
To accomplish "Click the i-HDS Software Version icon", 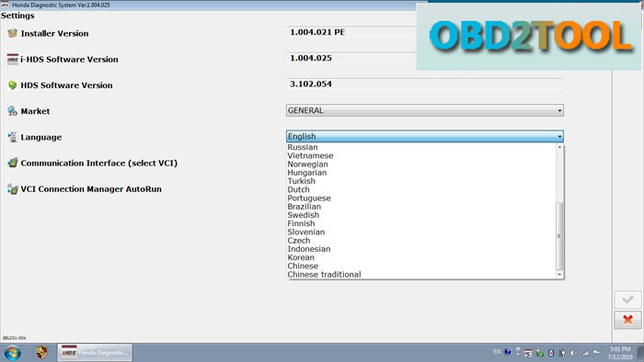I will pyautogui.click(x=12, y=59).
